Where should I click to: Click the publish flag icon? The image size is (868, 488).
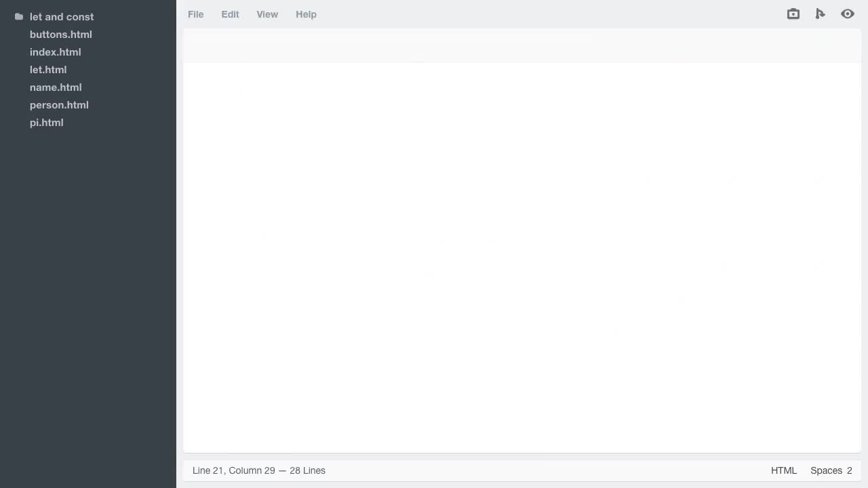[x=820, y=14]
